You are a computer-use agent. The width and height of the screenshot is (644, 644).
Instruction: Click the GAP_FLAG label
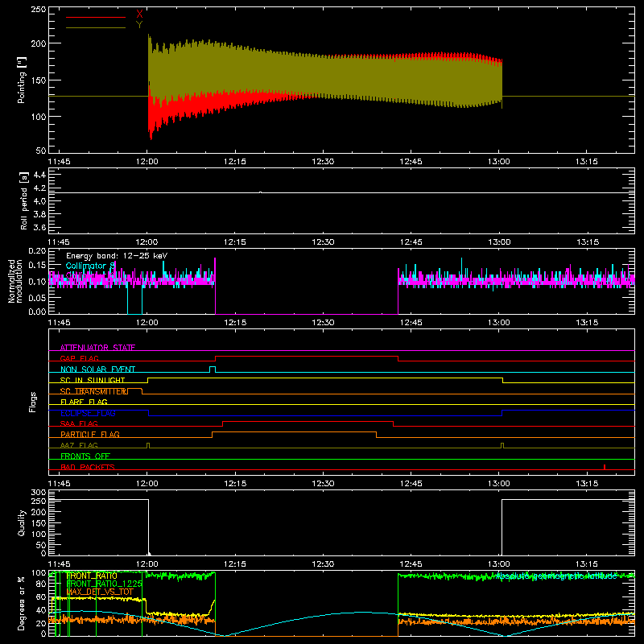click(x=79, y=358)
